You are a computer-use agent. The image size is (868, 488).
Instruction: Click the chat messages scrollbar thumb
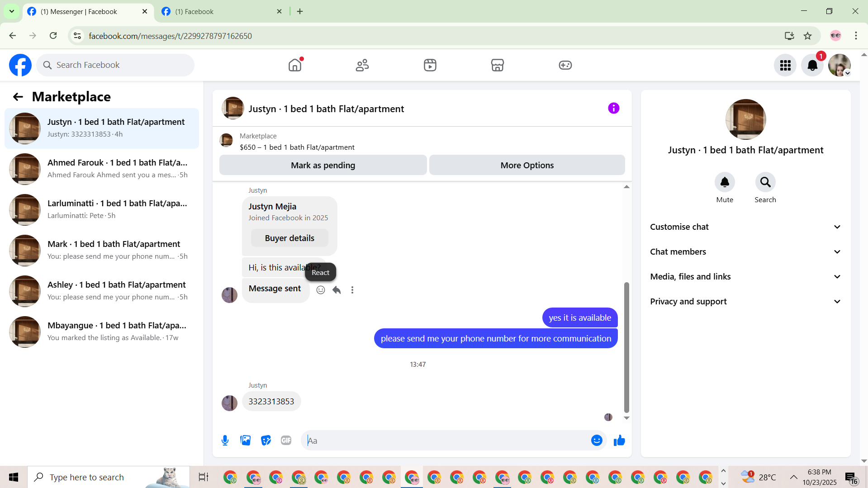(626, 347)
